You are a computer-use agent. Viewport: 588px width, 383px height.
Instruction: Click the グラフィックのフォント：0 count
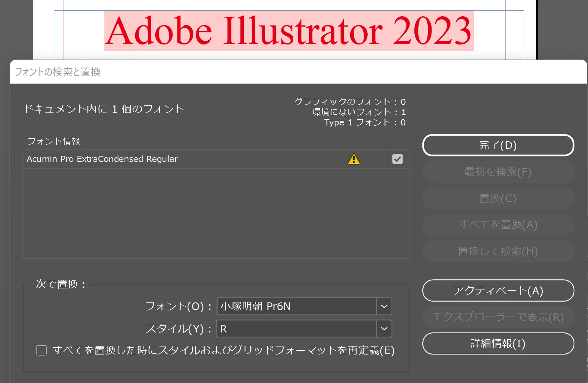click(x=350, y=102)
